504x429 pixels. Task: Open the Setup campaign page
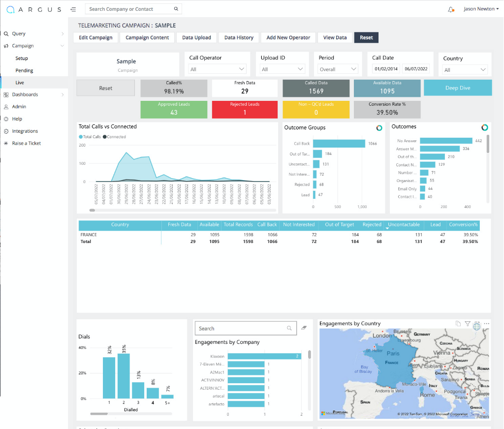pos(22,58)
